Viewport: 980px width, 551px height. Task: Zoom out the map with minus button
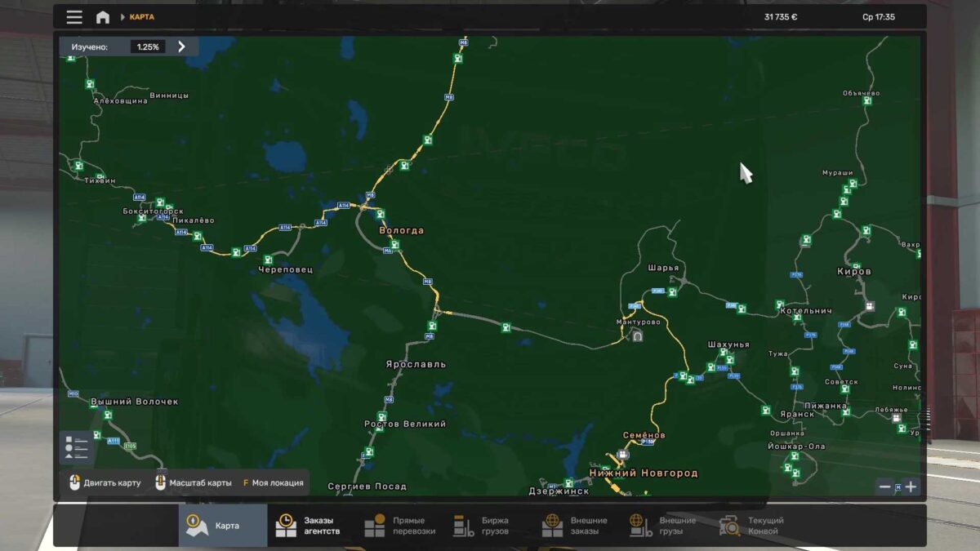tap(884, 487)
